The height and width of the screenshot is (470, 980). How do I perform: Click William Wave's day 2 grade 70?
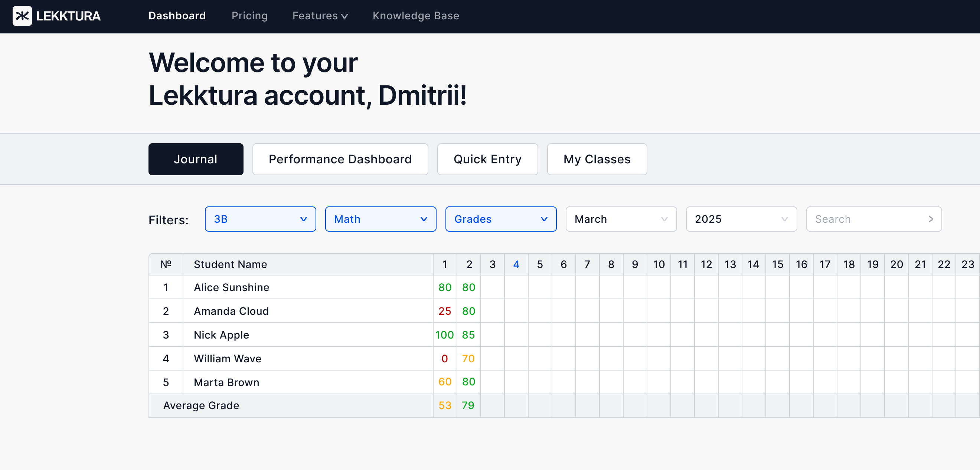pyautogui.click(x=468, y=359)
